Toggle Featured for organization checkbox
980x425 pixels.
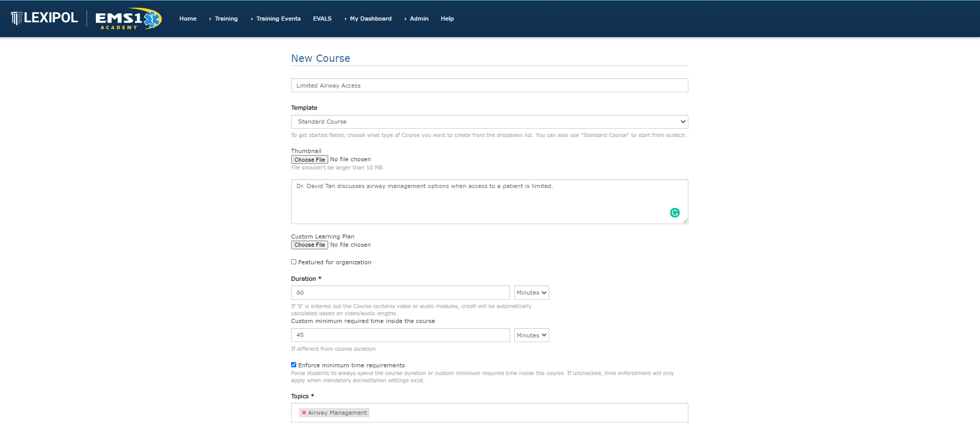point(294,262)
